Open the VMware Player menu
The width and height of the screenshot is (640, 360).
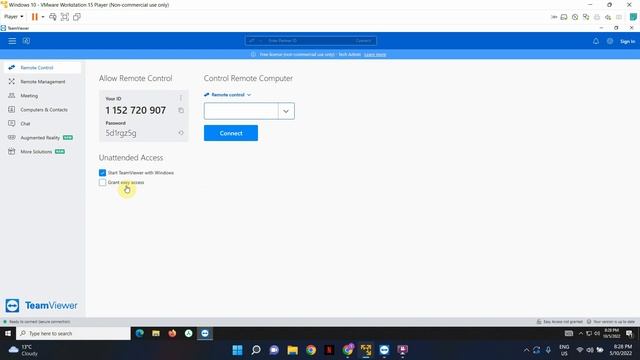13,17
